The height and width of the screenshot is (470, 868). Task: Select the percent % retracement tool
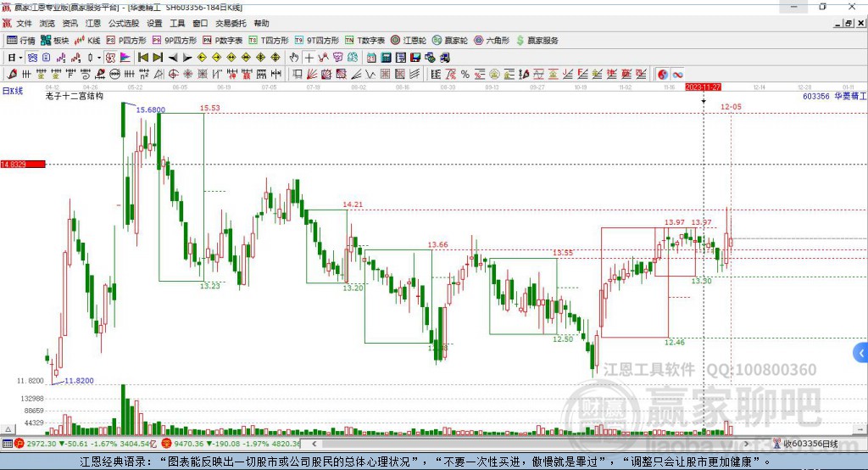pos(465,75)
